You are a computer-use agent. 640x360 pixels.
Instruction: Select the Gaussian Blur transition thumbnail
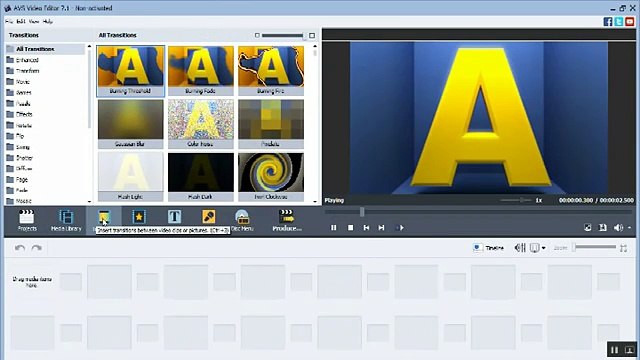pos(131,124)
